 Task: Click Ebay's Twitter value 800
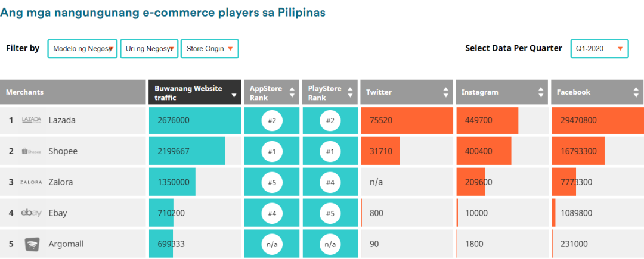pyautogui.click(x=377, y=213)
